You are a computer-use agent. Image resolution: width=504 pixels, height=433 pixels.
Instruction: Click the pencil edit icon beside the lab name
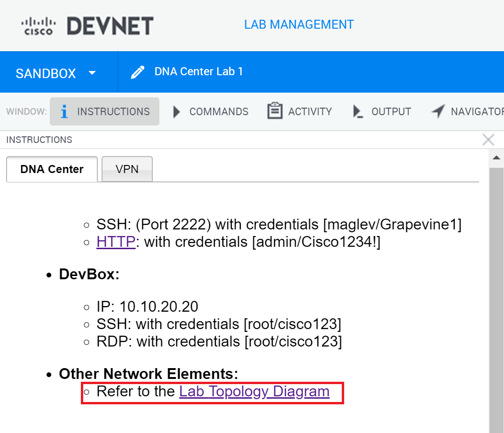click(x=138, y=72)
